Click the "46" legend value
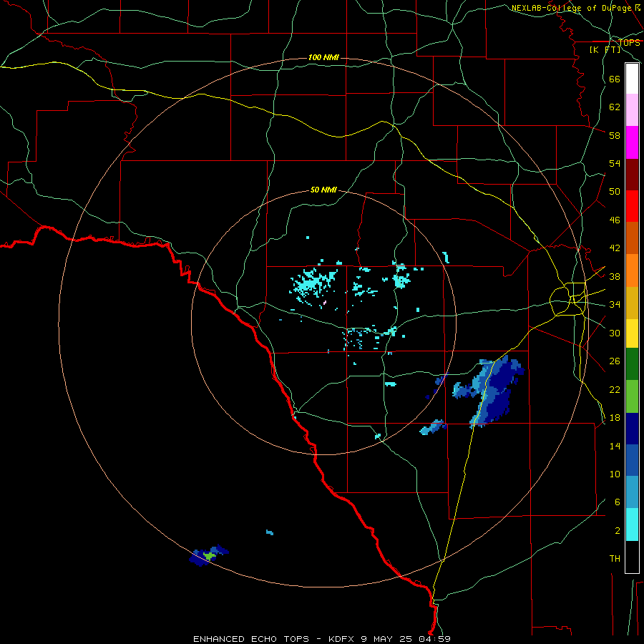The height and width of the screenshot is (644, 644). (x=615, y=220)
